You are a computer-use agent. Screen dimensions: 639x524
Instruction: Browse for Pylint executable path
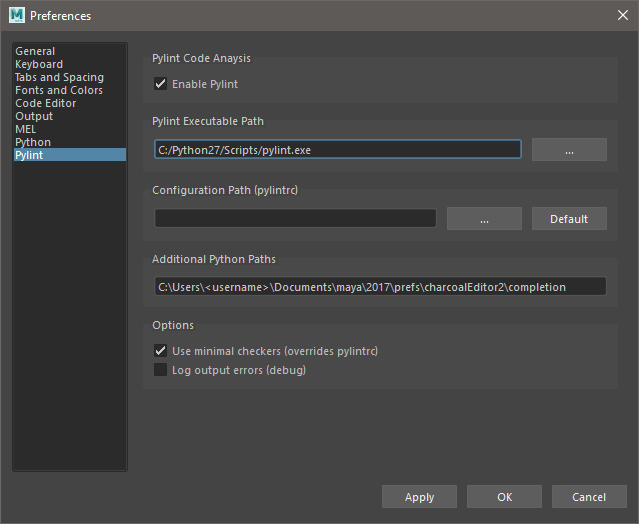click(x=569, y=150)
